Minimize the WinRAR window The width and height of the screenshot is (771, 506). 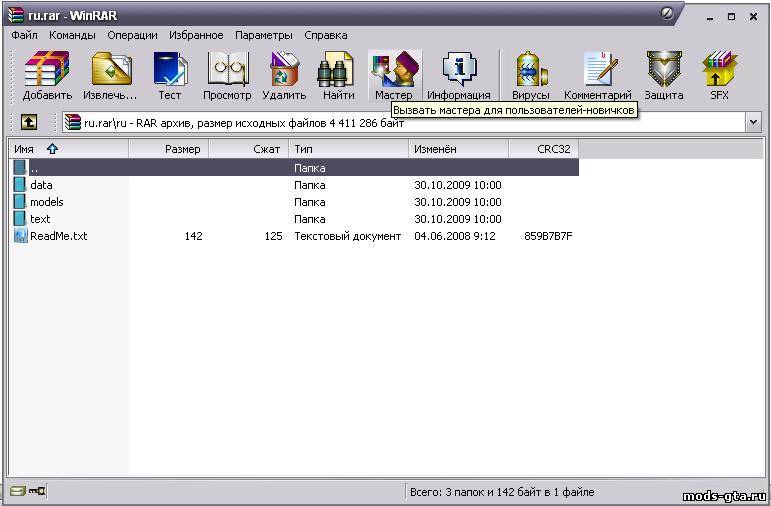[710, 17]
